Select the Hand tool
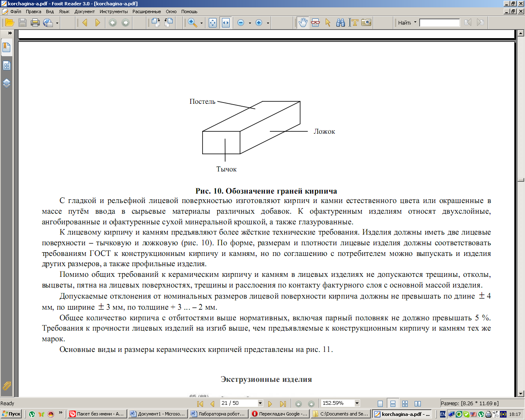 [303, 23]
